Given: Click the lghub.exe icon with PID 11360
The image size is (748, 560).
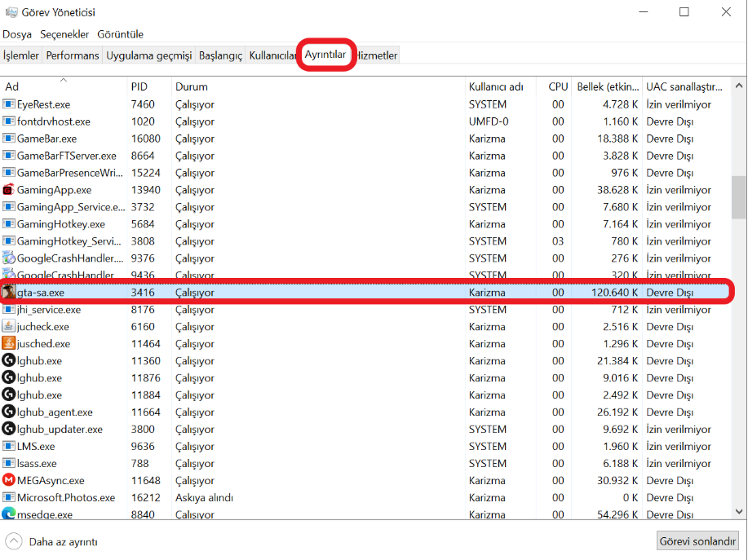Looking at the screenshot, I should click(x=9, y=360).
